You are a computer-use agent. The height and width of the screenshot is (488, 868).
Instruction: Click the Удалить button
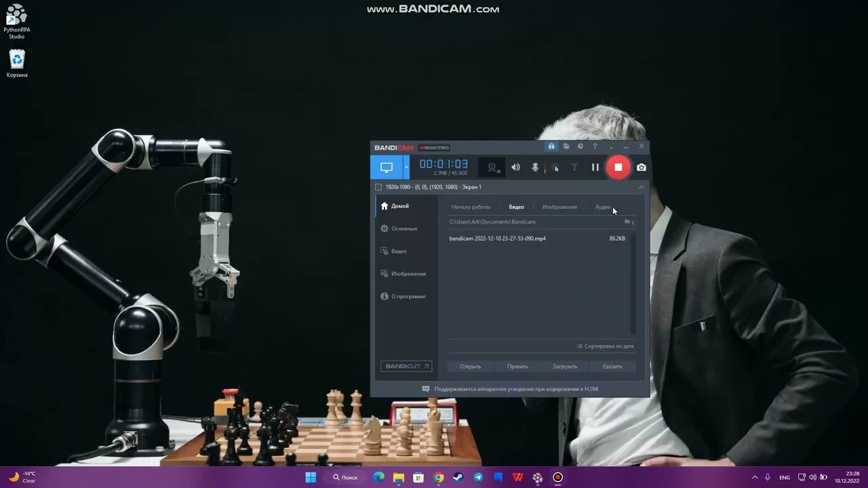[612, 366]
